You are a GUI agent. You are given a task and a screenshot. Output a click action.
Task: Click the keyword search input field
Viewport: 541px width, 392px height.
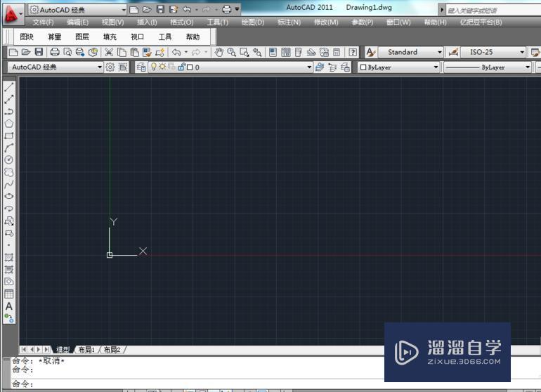[x=493, y=11]
